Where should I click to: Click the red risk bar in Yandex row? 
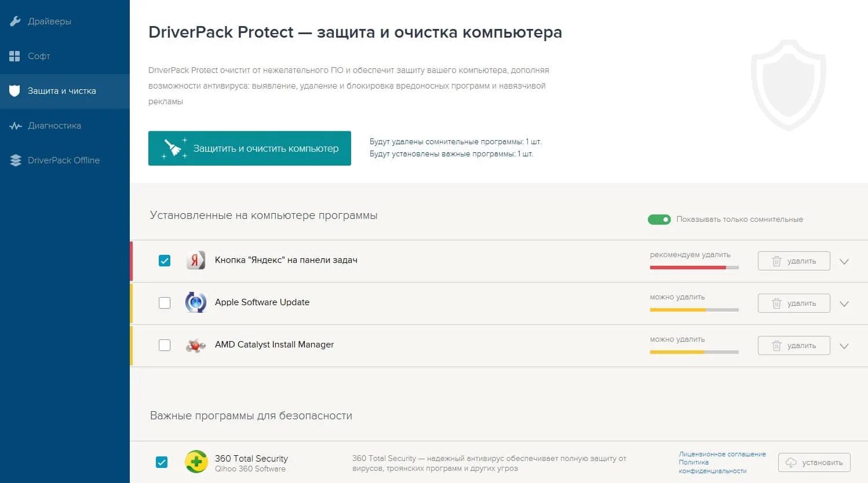[x=694, y=268]
